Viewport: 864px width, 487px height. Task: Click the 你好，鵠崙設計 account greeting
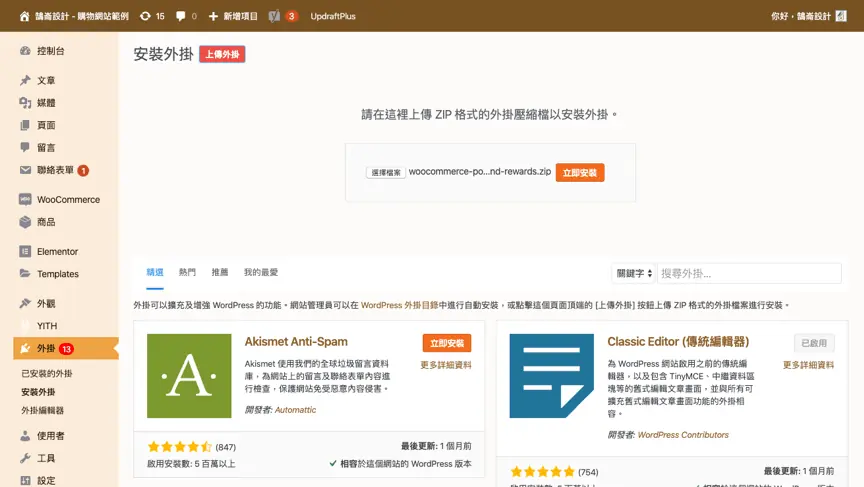801,17
